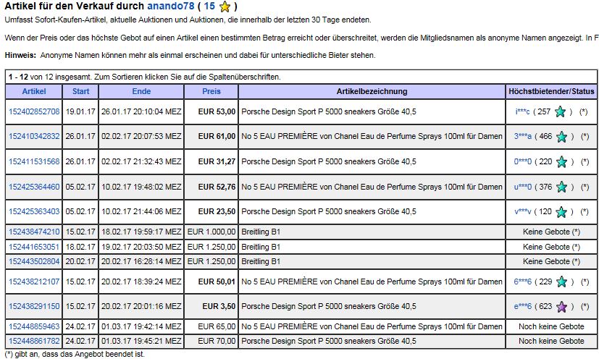Click Chanel perfume title priced EUR 61,00
This screenshot has height=364, width=599.
372,136
